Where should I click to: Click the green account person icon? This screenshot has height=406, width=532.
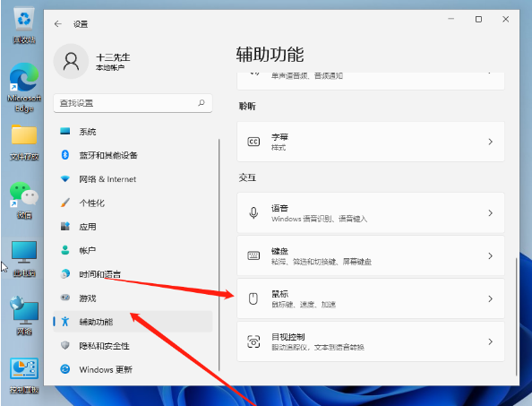click(x=64, y=250)
